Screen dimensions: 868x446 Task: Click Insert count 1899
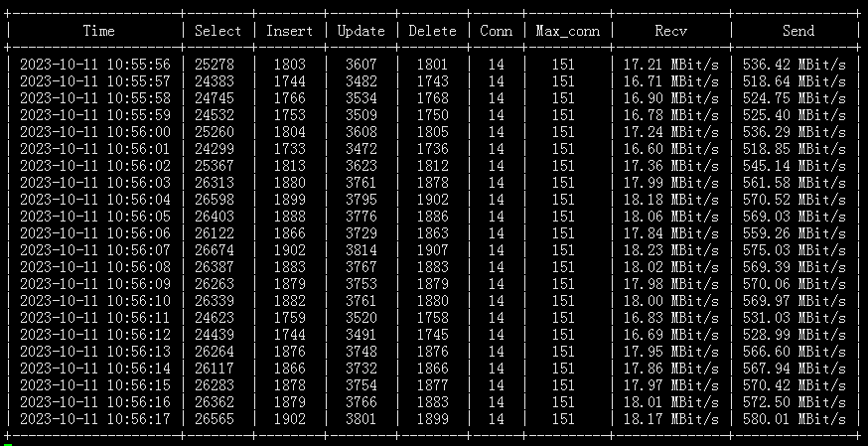coord(290,200)
